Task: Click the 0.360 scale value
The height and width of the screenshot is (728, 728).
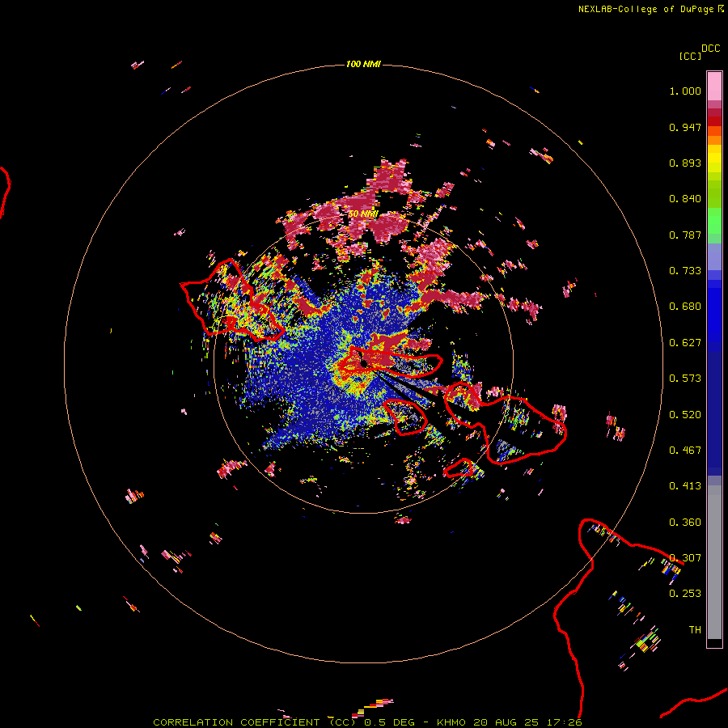Action: pos(685,523)
